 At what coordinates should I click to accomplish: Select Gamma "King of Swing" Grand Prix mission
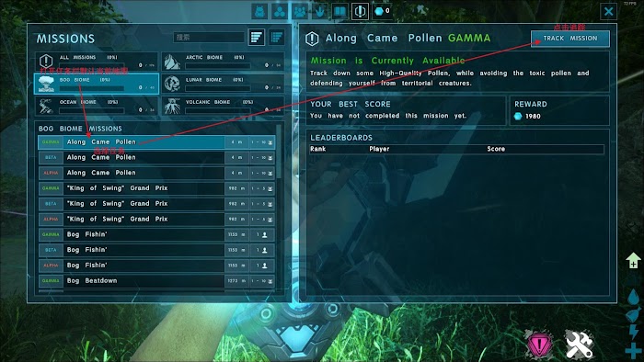(x=156, y=188)
